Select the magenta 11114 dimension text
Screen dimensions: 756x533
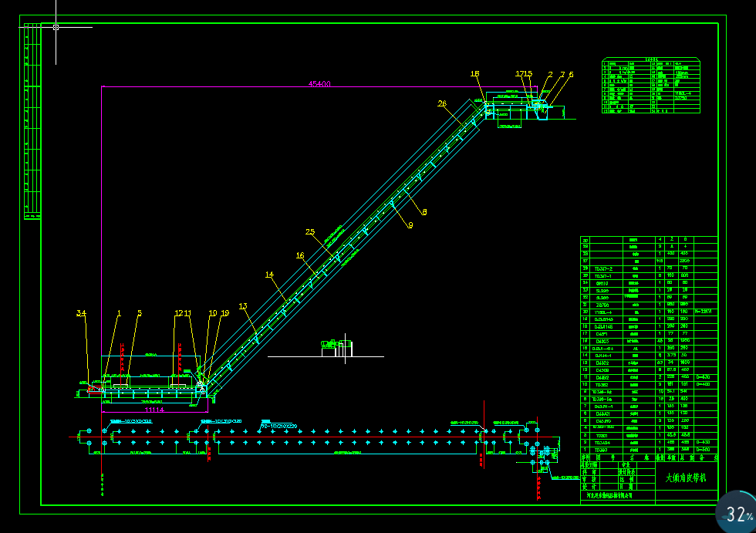coord(154,410)
